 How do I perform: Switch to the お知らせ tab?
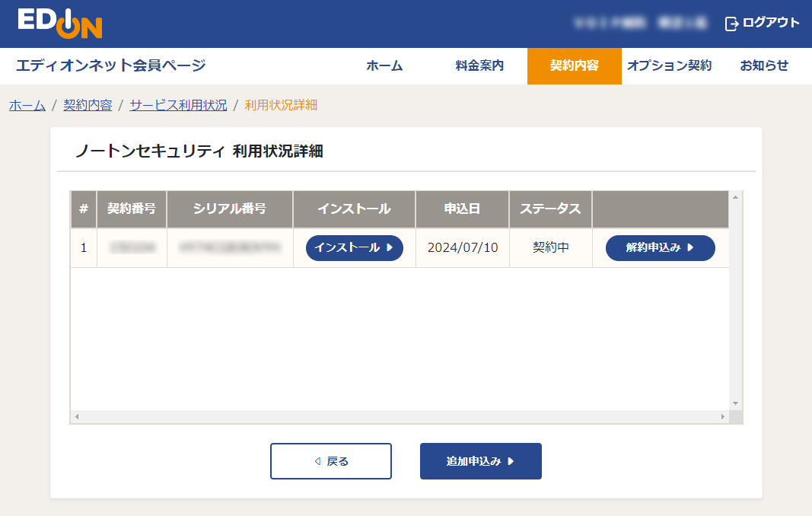(762, 66)
